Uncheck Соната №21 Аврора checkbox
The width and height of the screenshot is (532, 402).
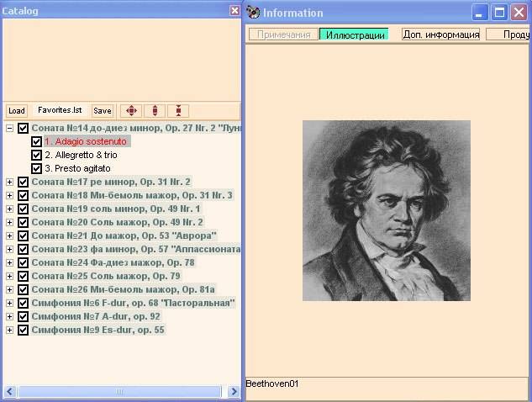pos(23,235)
